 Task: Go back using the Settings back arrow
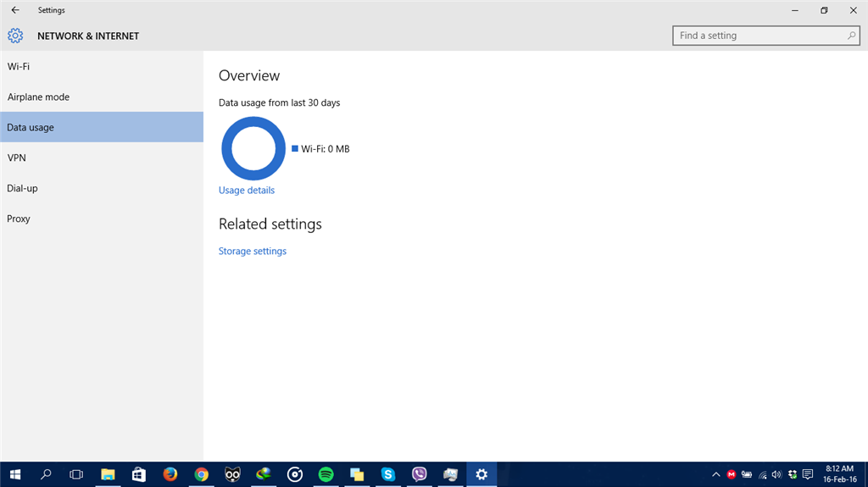tap(15, 10)
